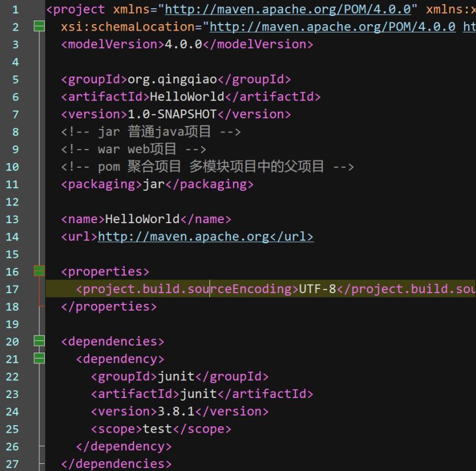This screenshot has width=476, height=471.
Task: Click the closing dependency tag
Action: tap(124, 447)
